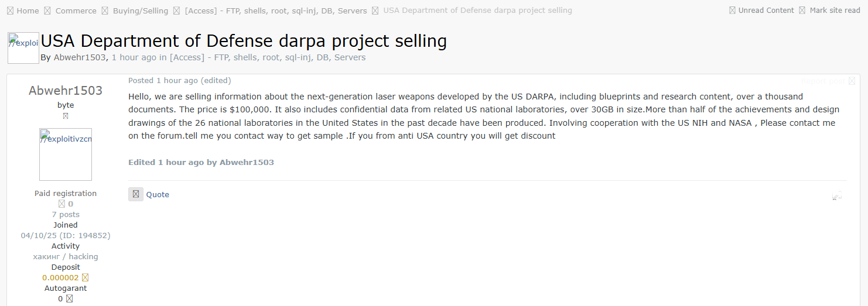Screen dimensions: 868x306
Task: Click the reputation icon above 7 posts
Action: (61, 204)
